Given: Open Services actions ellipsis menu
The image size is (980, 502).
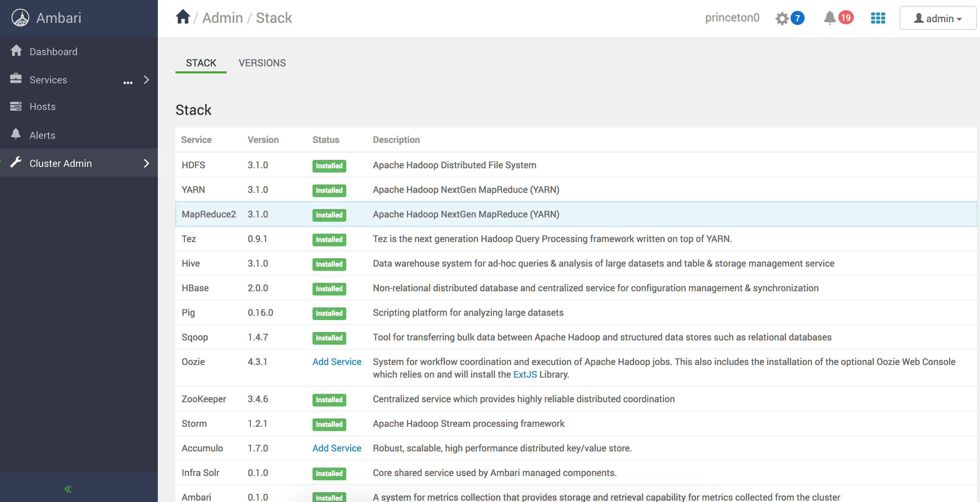Looking at the screenshot, I should (128, 82).
